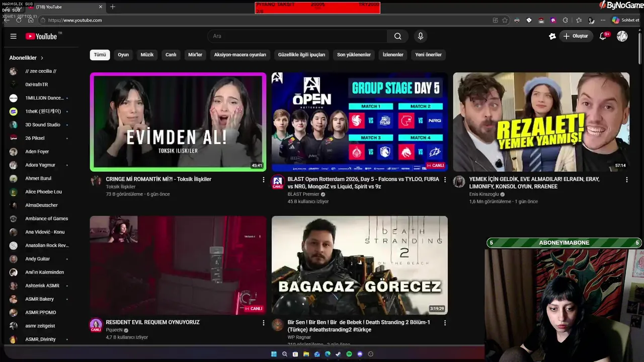The width and height of the screenshot is (644, 362).
Task: Open options menu for YEMEK İÇİN GELDİK video
Action: tap(626, 179)
